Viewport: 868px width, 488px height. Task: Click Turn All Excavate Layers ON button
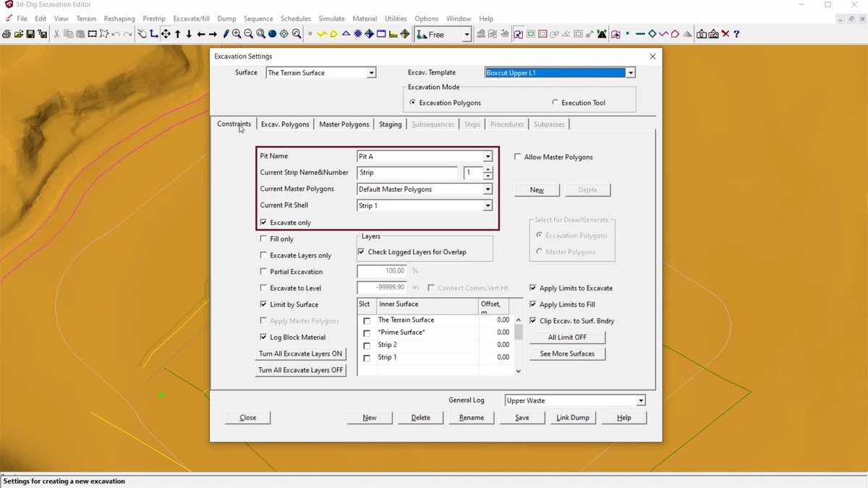pyautogui.click(x=301, y=354)
